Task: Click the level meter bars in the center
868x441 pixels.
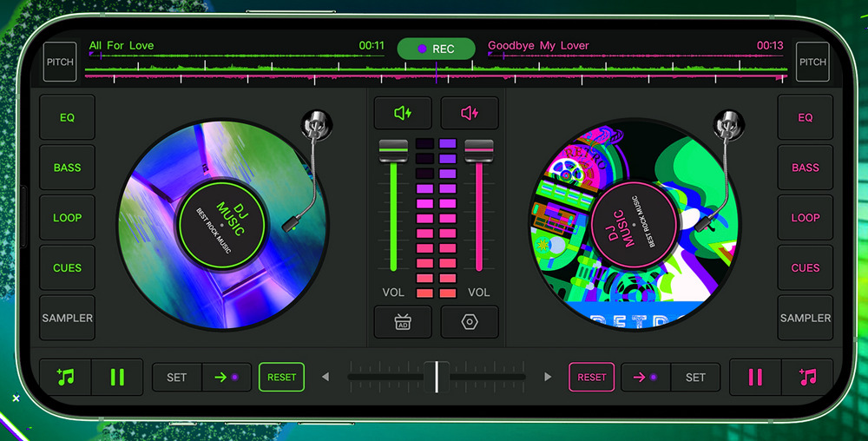Action: (437, 219)
